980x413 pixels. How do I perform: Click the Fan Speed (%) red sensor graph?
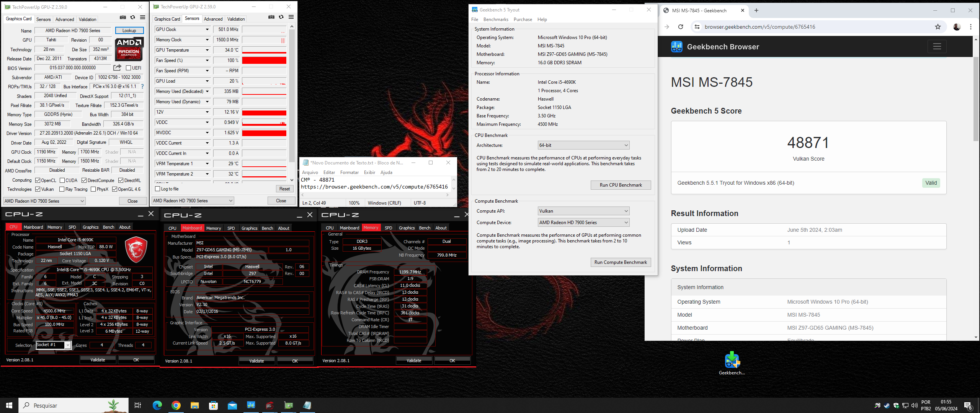click(264, 60)
